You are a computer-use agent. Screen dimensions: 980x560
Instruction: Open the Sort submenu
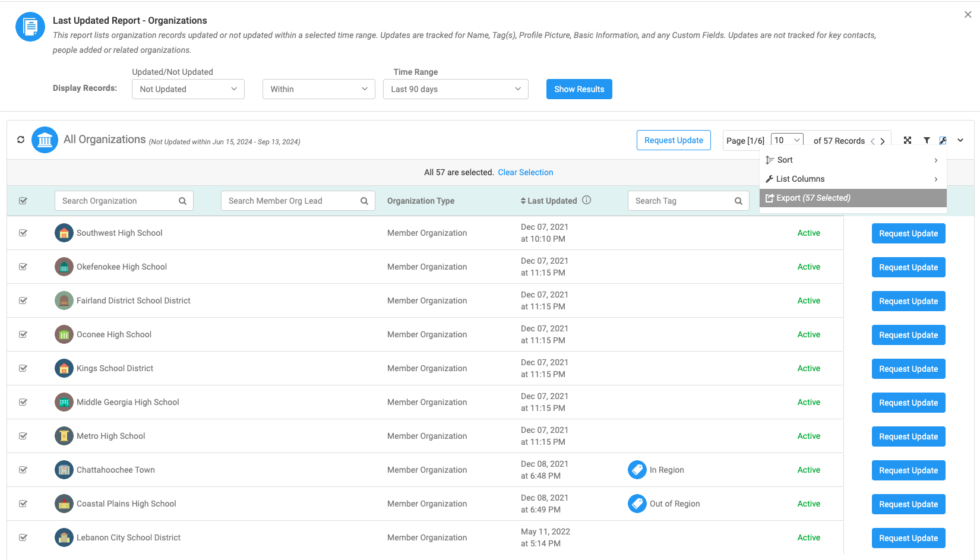pyautogui.click(x=853, y=160)
